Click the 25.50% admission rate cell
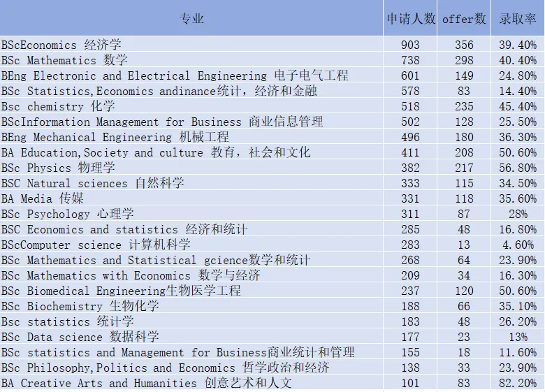This screenshot has width=545, height=392. 518,122
